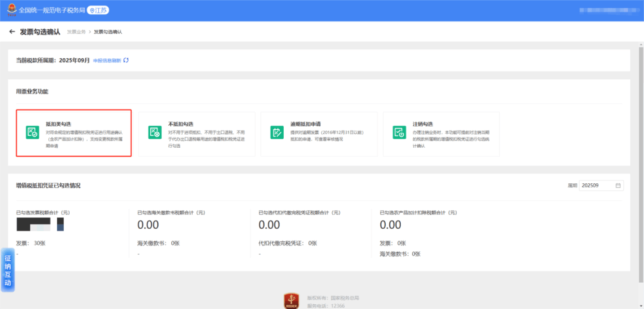Screen dimensions: 644x309
Task: Click the 申报信息刷新 link
Action: 107,61
